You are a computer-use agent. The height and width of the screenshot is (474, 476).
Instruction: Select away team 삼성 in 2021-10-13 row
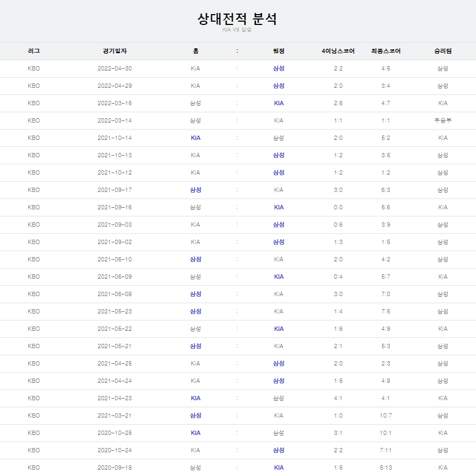pos(279,155)
